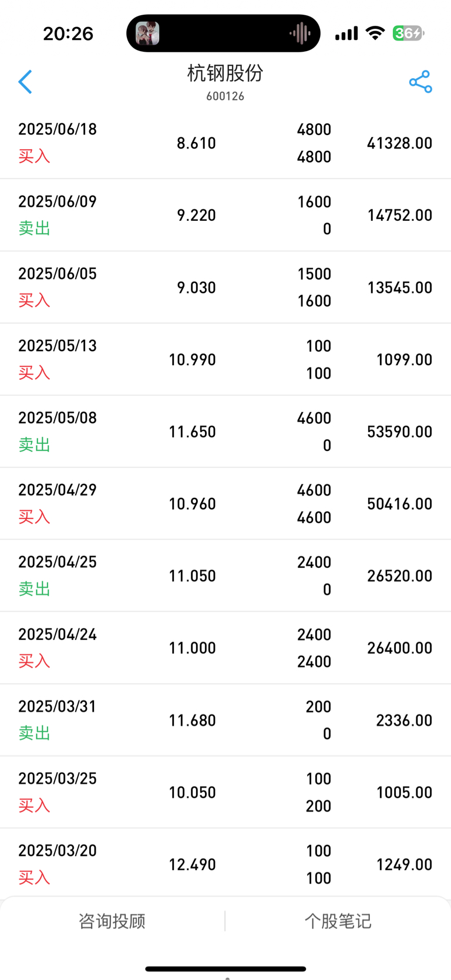Tap the audio waveform icon in Dynamic Island
The image size is (451, 980).
[300, 33]
